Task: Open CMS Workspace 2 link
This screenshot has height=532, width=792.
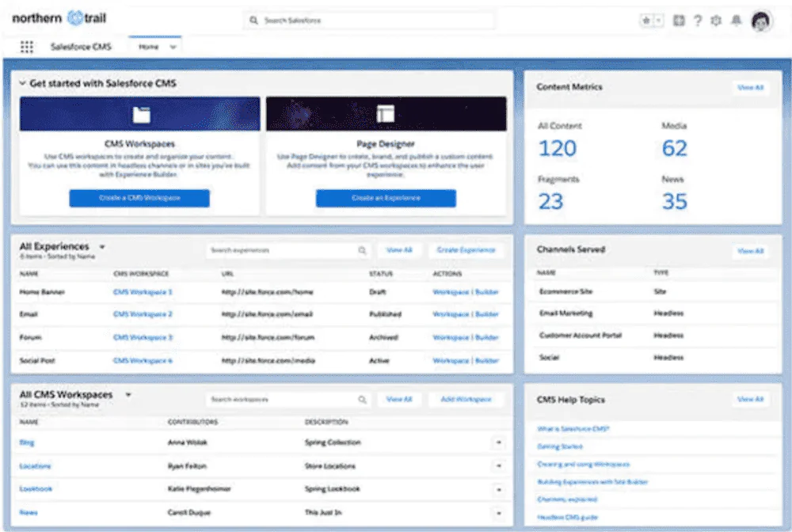Action: (143, 314)
